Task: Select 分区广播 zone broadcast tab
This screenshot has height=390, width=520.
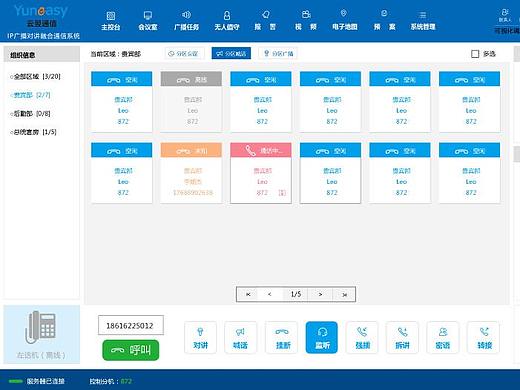Action: (x=278, y=53)
